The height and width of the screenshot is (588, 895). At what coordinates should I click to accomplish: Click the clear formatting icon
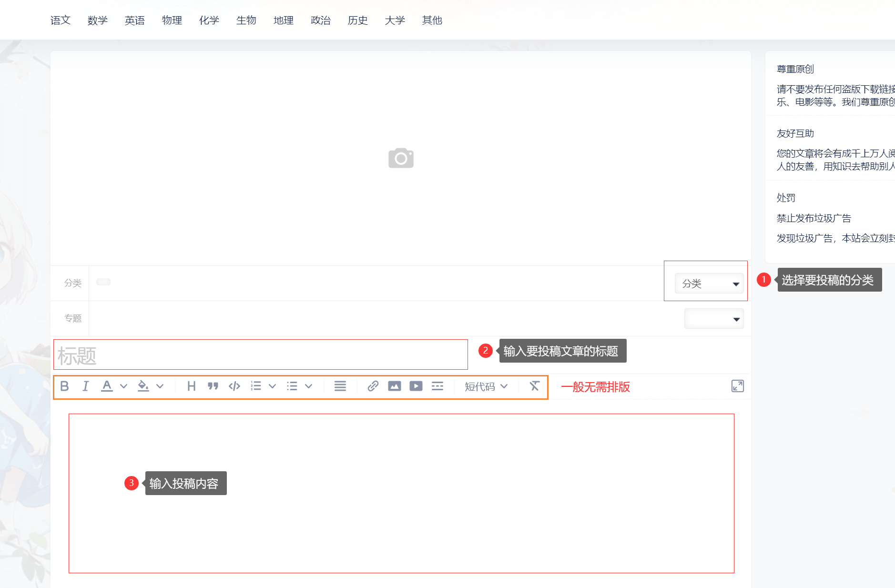[x=534, y=386]
